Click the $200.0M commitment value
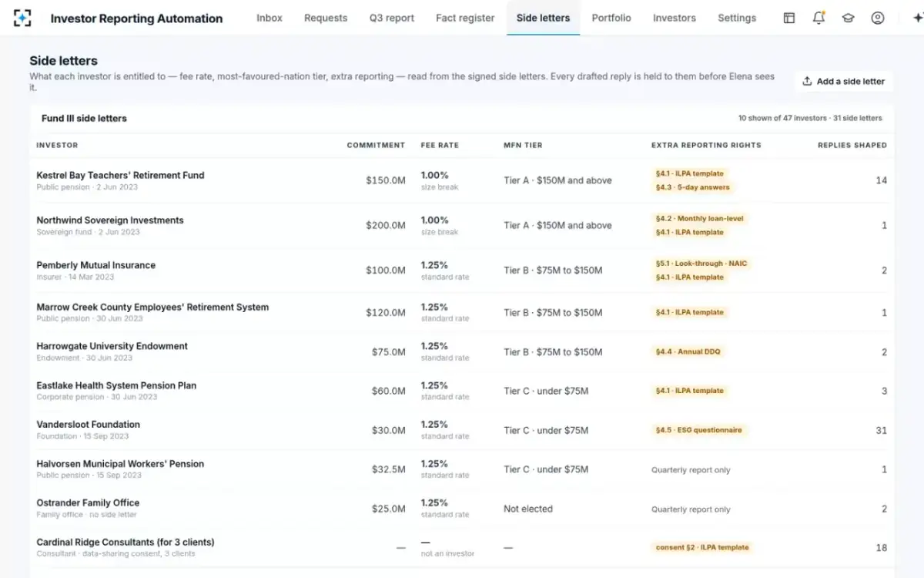Image resolution: width=924 pixels, height=578 pixels. 386,225
